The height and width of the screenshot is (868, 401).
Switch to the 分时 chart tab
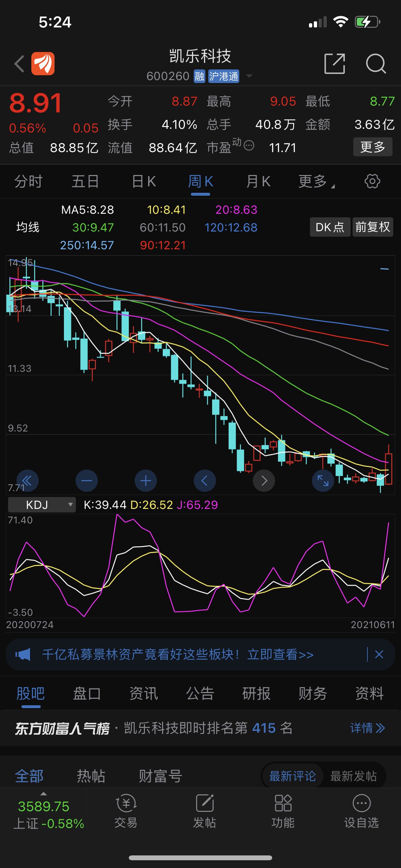coord(28,181)
